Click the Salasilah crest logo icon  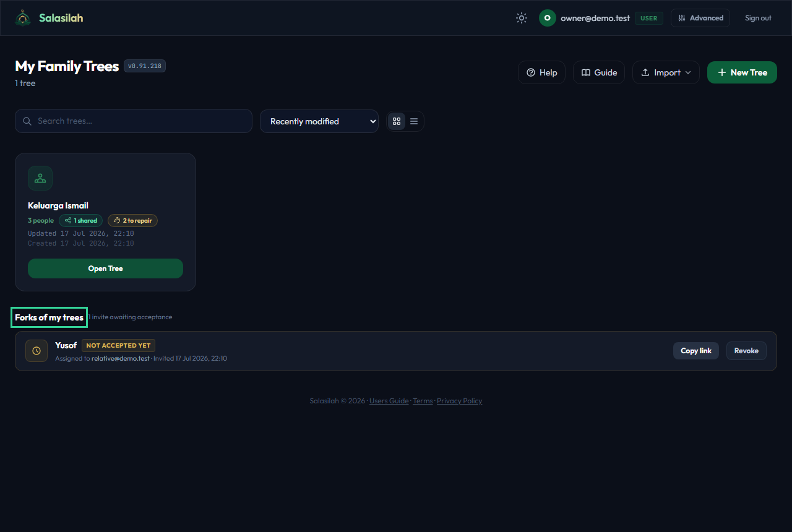[24, 18]
